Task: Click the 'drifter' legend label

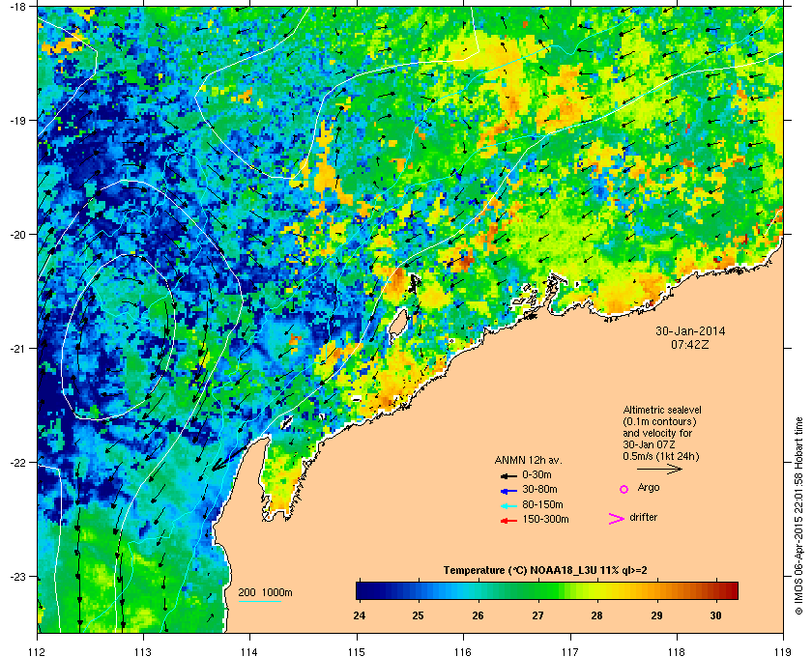Action: pos(644,517)
